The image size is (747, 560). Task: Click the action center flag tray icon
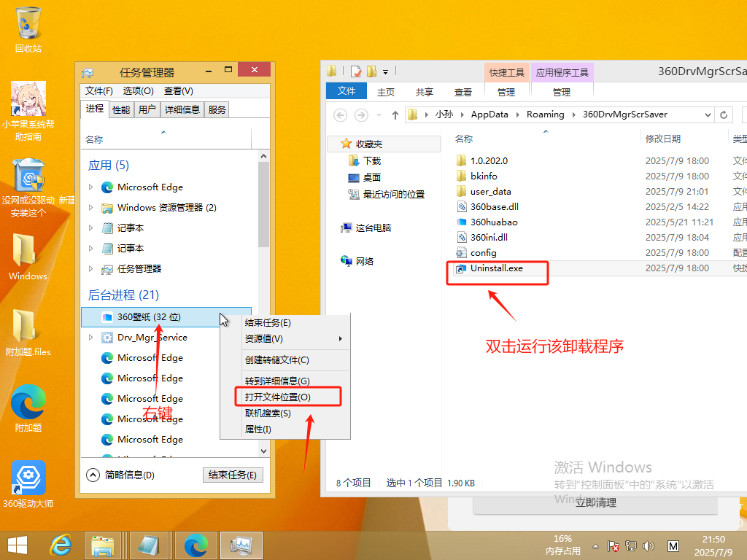click(614, 546)
